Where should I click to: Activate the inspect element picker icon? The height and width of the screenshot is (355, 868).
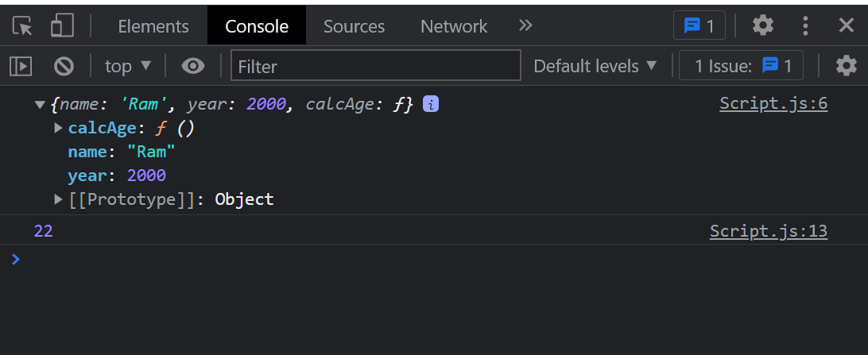click(x=22, y=26)
